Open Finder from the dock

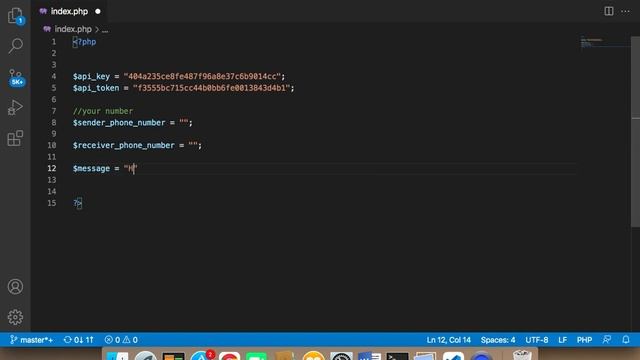coord(118,356)
